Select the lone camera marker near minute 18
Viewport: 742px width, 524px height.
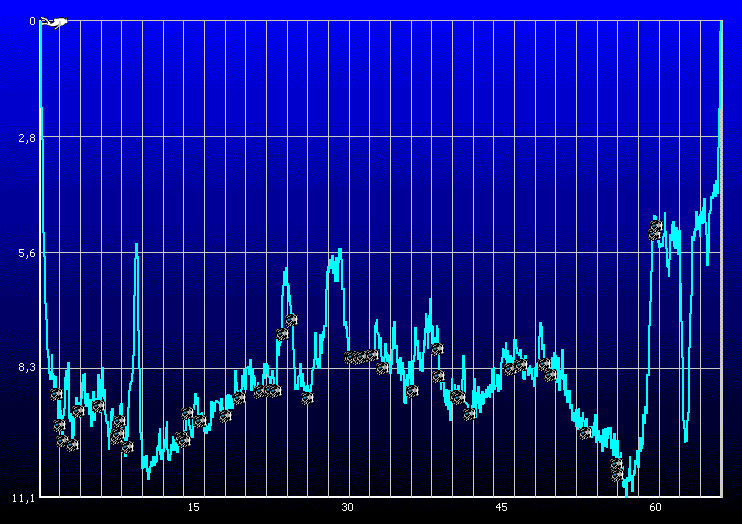(225, 416)
